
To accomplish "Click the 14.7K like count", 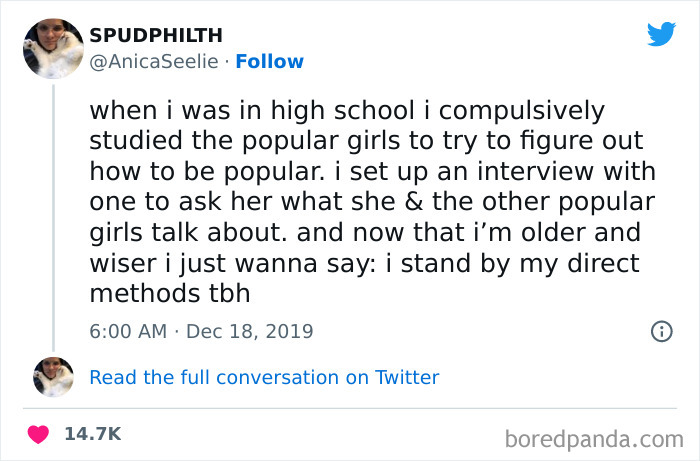I will (93, 434).
